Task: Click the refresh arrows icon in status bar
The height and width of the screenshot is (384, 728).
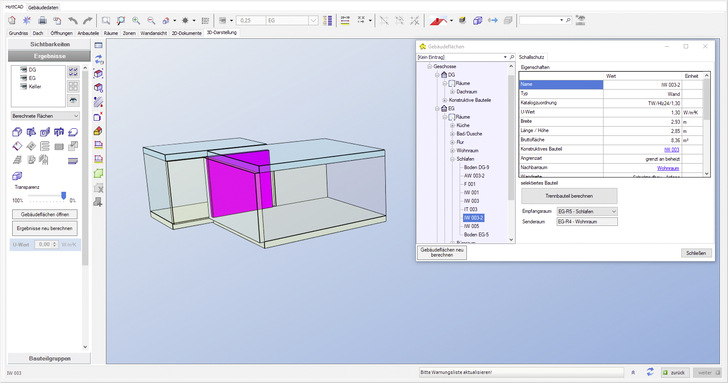Action: tap(650, 372)
